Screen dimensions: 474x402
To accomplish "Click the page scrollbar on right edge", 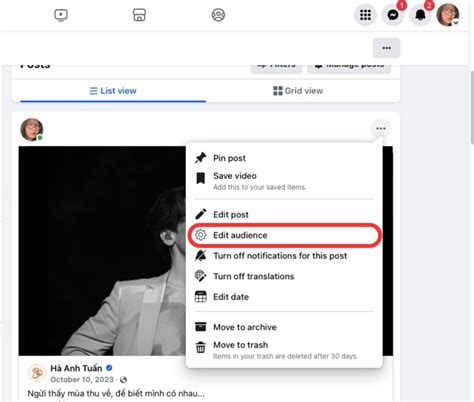I will point(472,107).
